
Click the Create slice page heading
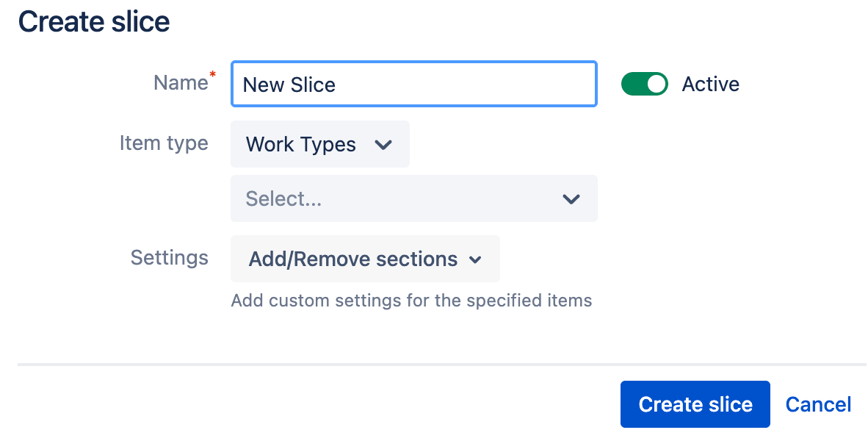[x=93, y=21]
